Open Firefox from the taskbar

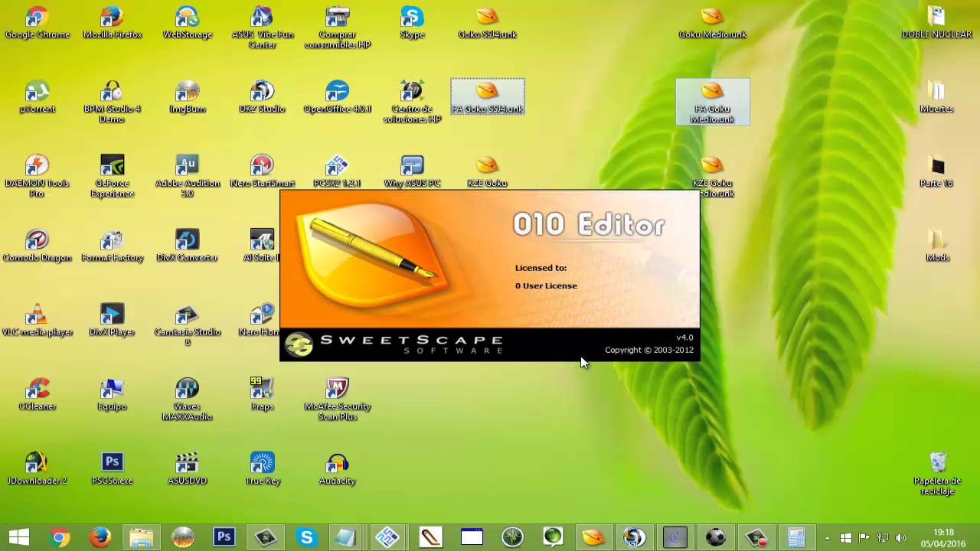pyautogui.click(x=100, y=538)
